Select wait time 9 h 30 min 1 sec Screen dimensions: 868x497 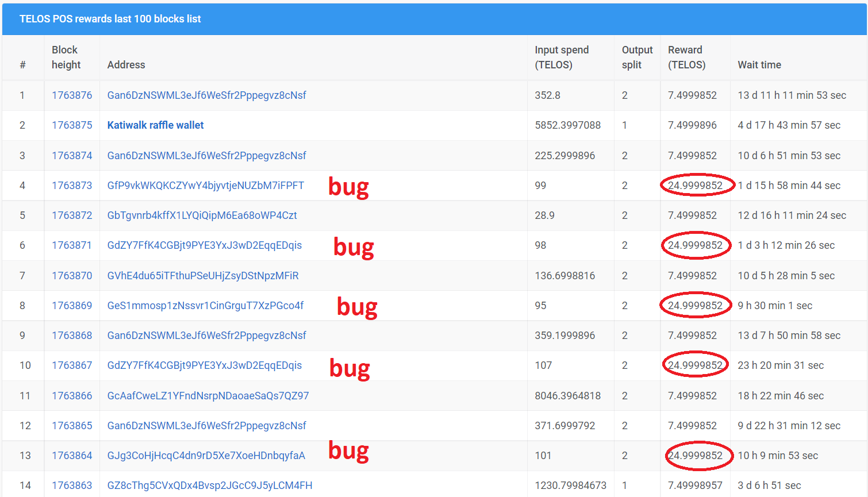click(x=775, y=306)
